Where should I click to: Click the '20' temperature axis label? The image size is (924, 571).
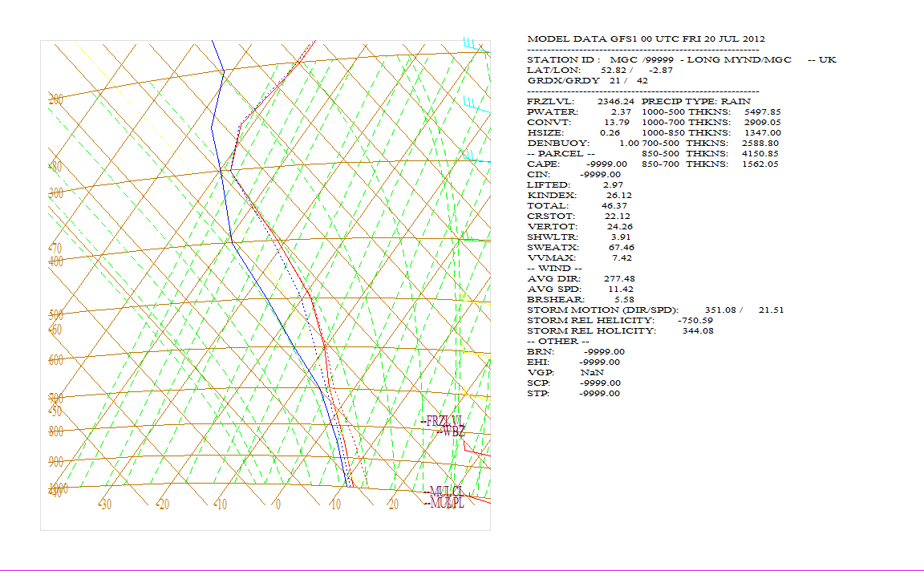pyautogui.click(x=393, y=505)
